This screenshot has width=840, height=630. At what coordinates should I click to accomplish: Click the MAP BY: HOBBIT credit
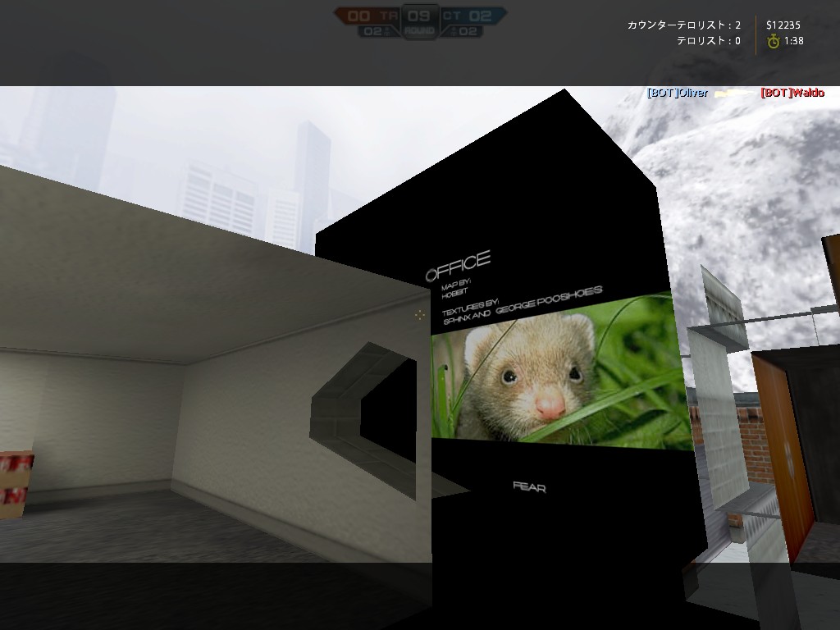coord(454,288)
